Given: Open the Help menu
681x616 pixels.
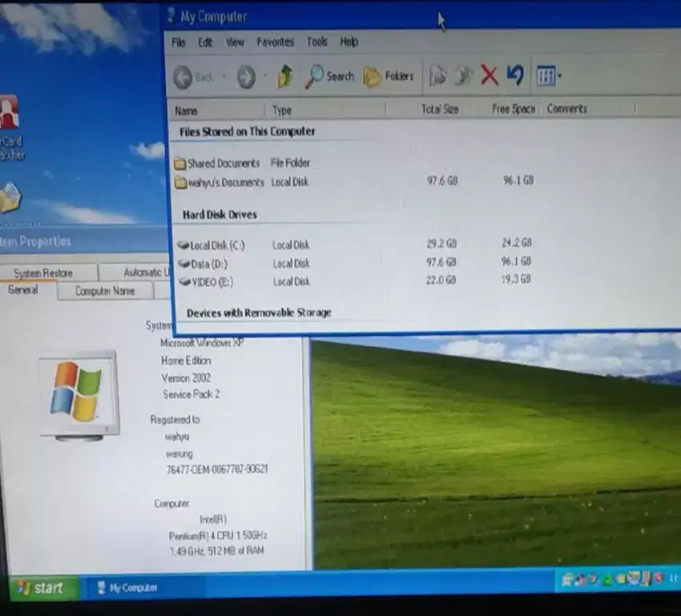Looking at the screenshot, I should (349, 42).
